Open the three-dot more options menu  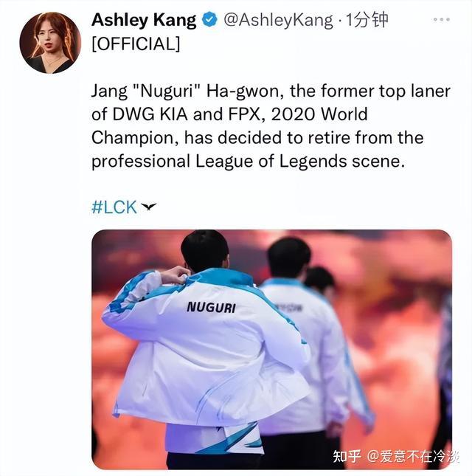click(x=441, y=19)
